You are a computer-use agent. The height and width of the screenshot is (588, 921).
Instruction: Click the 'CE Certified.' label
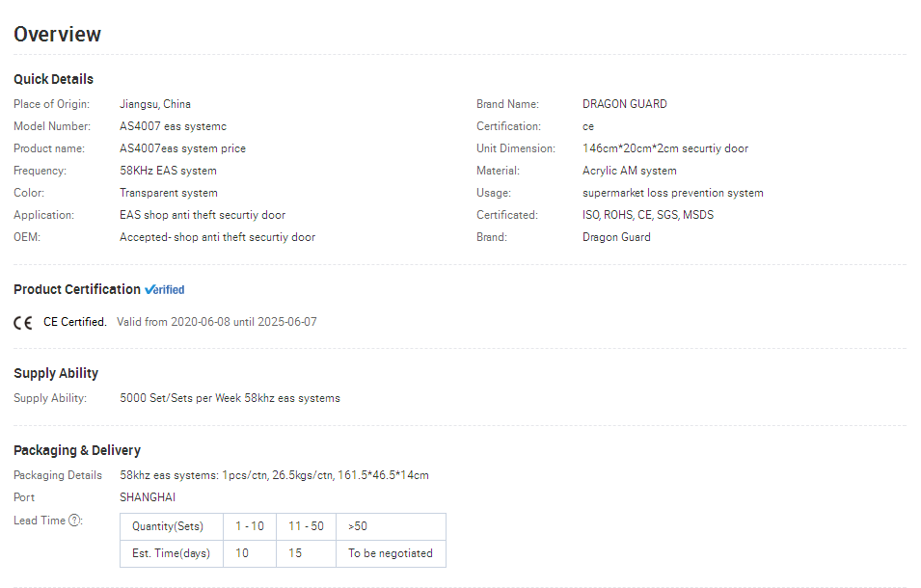[75, 322]
